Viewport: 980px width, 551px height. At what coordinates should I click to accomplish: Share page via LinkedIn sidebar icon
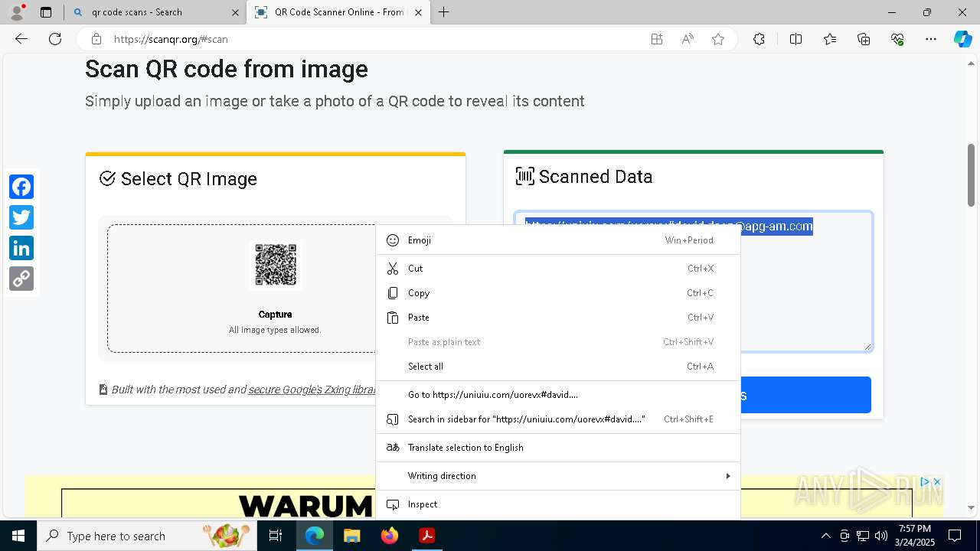(21, 248)
